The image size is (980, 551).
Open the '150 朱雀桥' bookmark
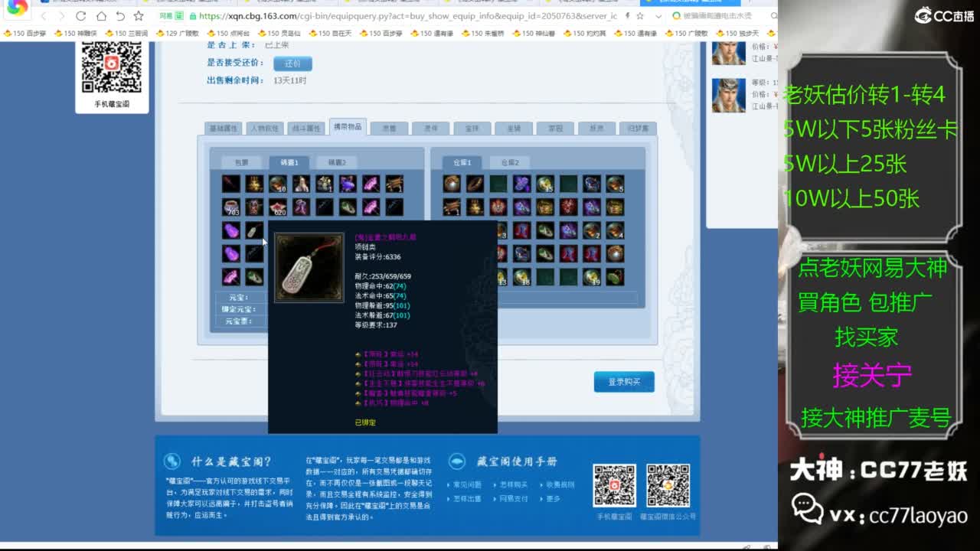pos(482,33)
